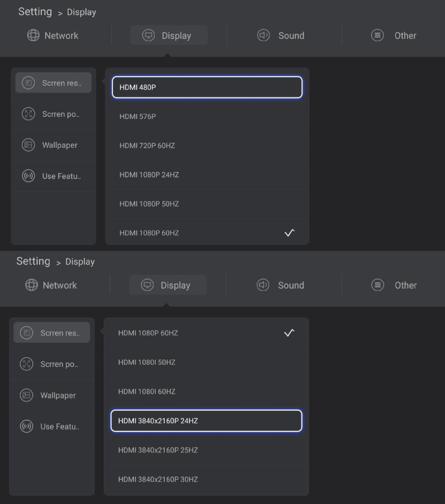Viewport: 445px width, 504px height.
Task: Click the Sound speaker icon in the top screenshot
Action: 263,35
